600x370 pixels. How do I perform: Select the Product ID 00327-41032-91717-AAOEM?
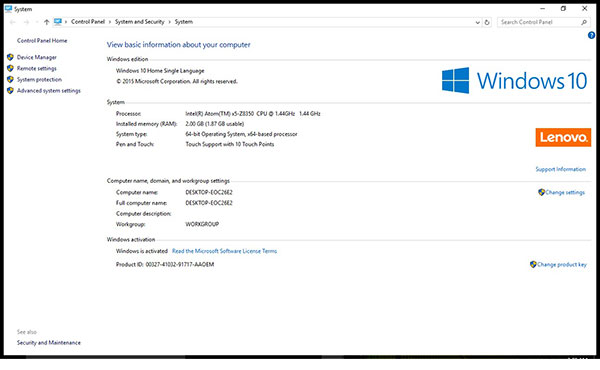coord(180,264)
